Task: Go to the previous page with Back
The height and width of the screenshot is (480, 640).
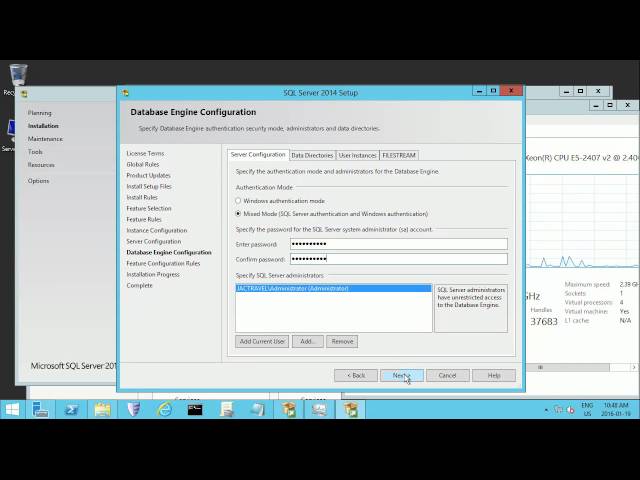Action: click(356, 376)
